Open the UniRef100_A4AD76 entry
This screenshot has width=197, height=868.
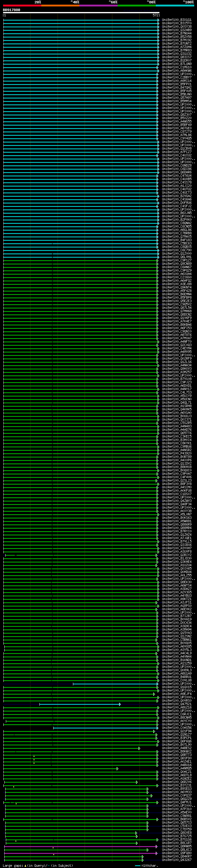[177, 430]
